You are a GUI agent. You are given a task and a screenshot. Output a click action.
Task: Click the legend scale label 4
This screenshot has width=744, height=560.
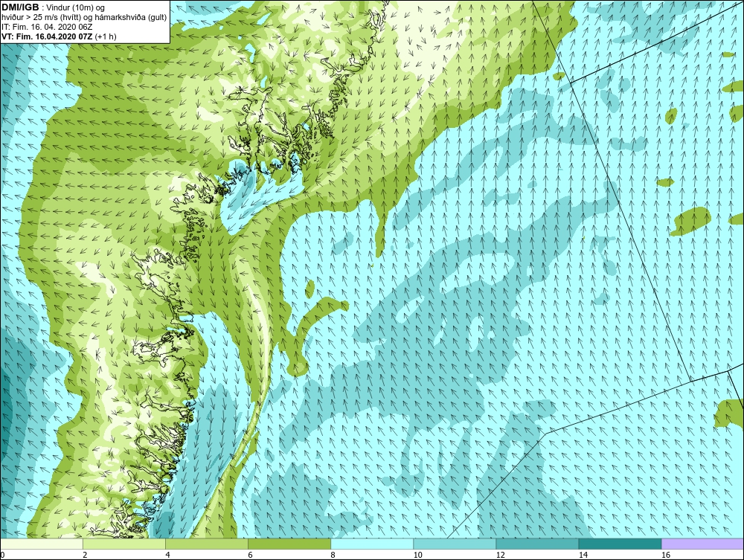[x=167, y=555]
